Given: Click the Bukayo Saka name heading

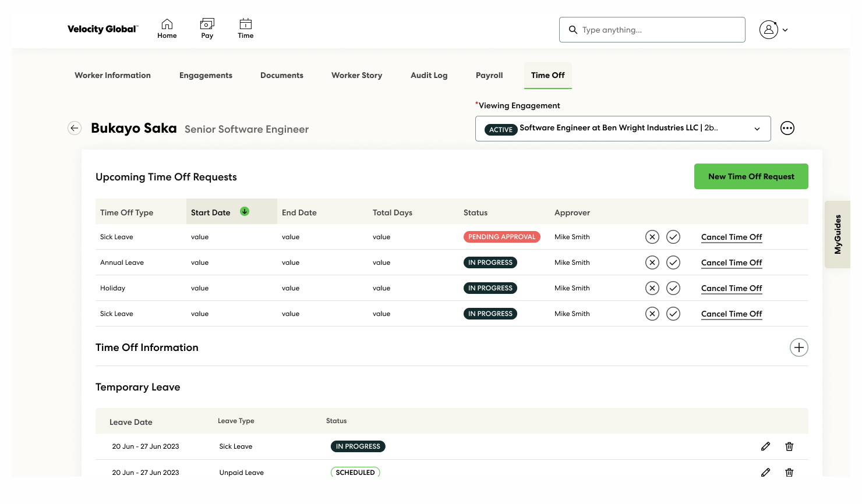Looking at the screenshot, I should pos(134,128).
